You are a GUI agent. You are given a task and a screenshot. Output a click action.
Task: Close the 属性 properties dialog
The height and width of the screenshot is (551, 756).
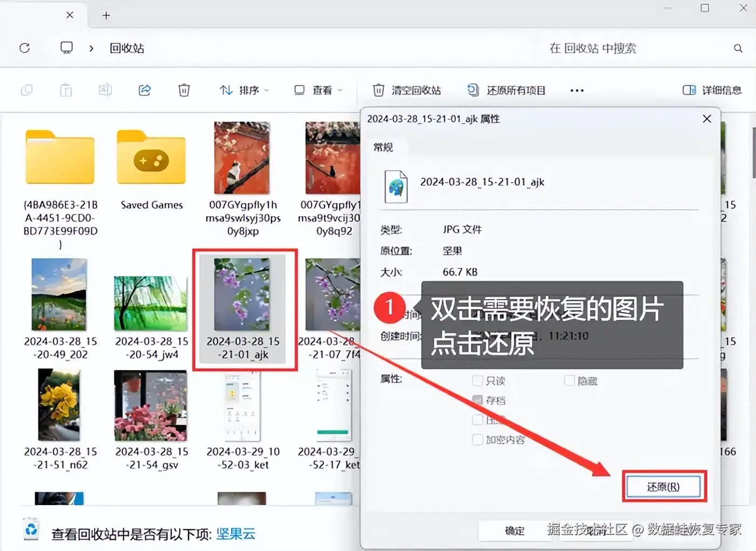pos(707,119)
